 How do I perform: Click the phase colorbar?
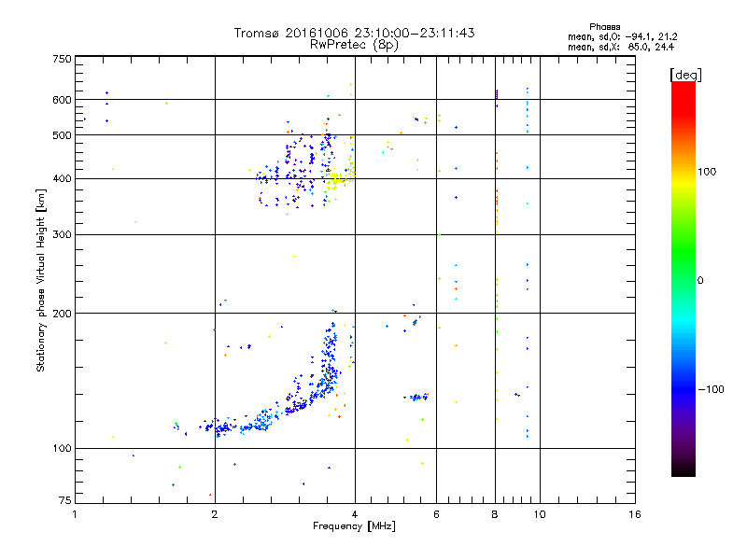(x=684, y=279)
